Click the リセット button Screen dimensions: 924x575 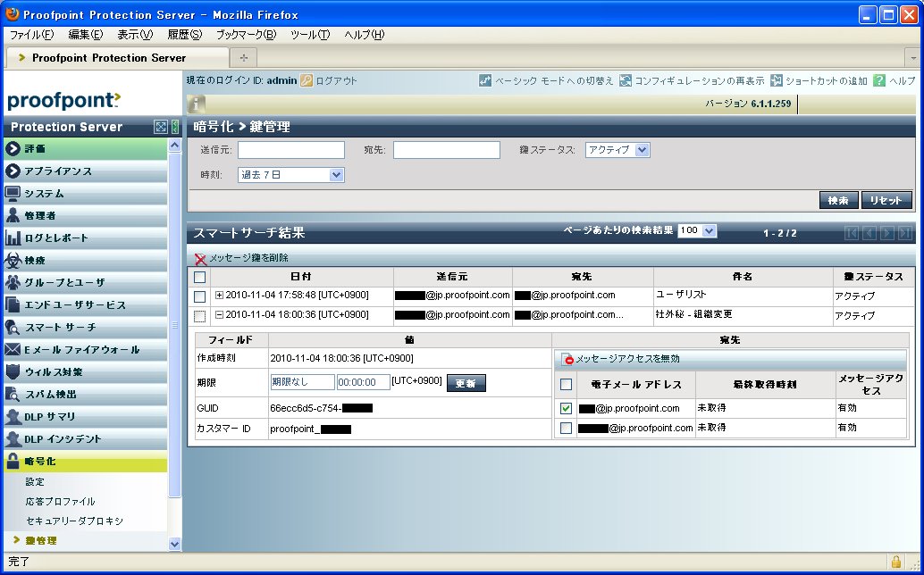[886, 200]
